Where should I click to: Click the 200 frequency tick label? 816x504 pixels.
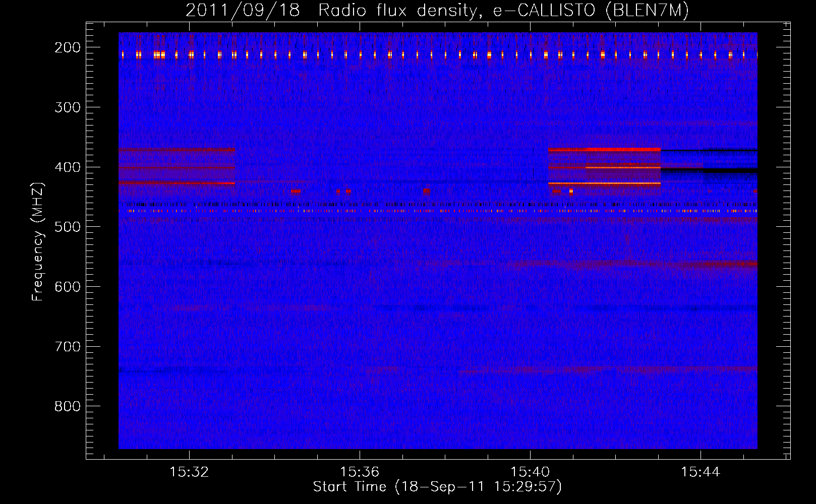(68, 47)
